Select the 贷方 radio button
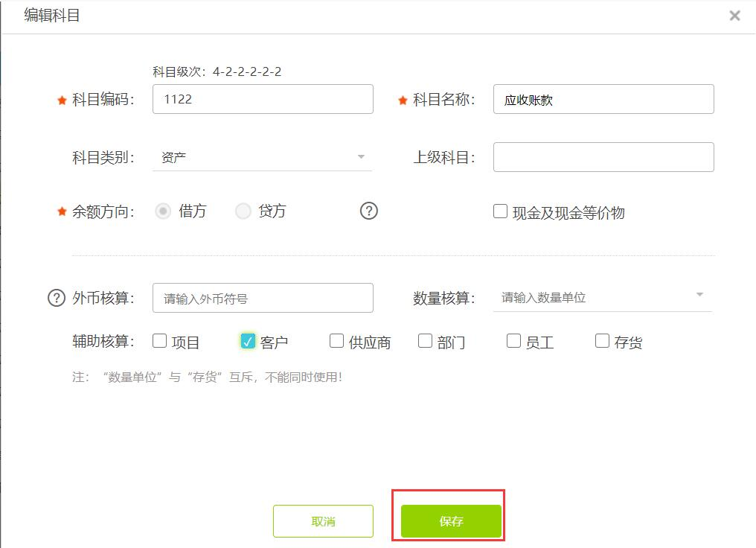Screen dimensions: 756x548 [x=243, y=211]
